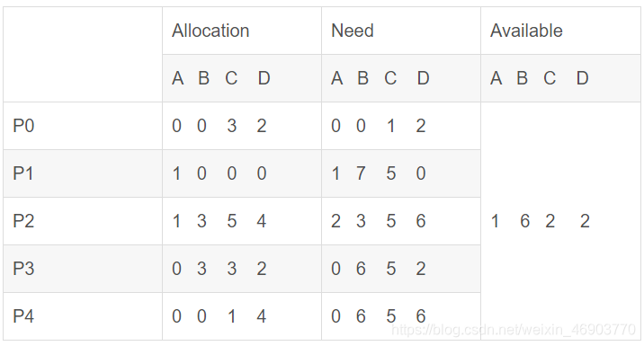This screenshot has width=644, height=346.
Task: Click the Need column header
Action: 353,31
